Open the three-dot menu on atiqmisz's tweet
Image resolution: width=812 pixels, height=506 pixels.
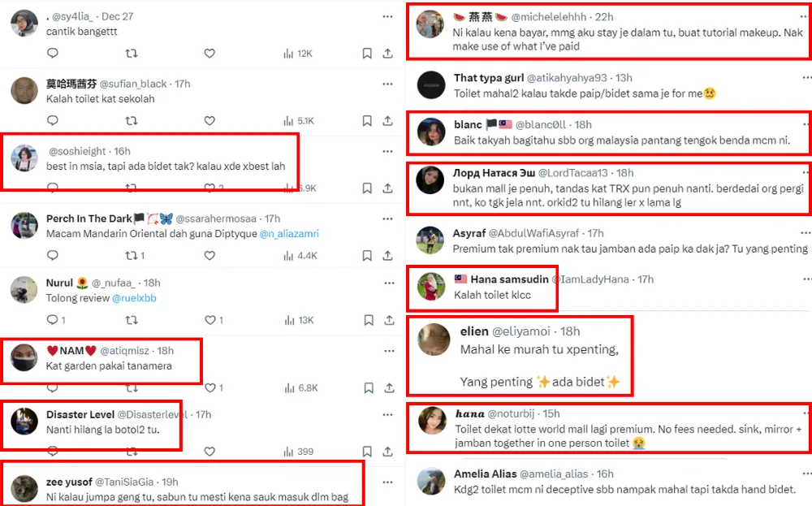(x=388, y=351)
